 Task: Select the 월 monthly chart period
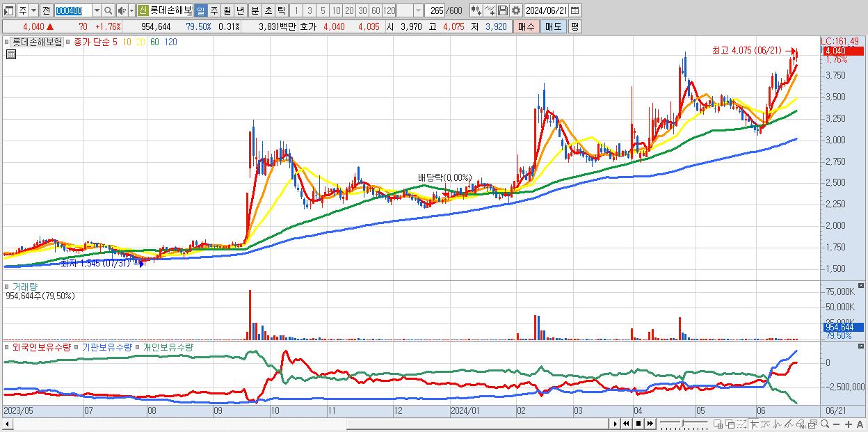tap(227, 10)
